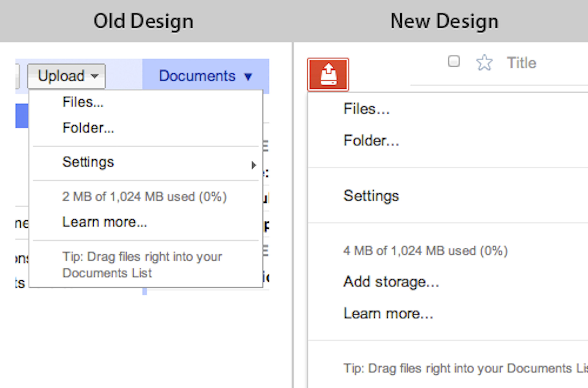Click 4 MB of 1,024 MB used text
588x388 pixels.
(425, 251)
